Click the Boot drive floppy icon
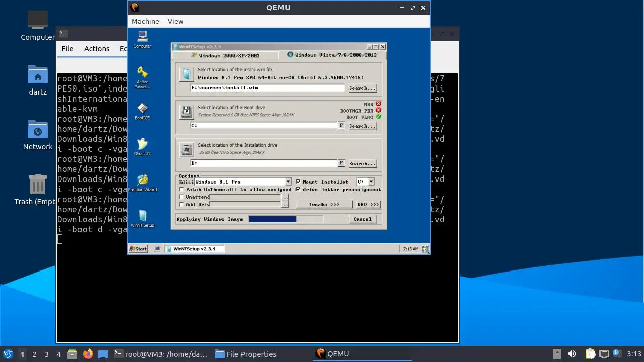 coord(186,112)
